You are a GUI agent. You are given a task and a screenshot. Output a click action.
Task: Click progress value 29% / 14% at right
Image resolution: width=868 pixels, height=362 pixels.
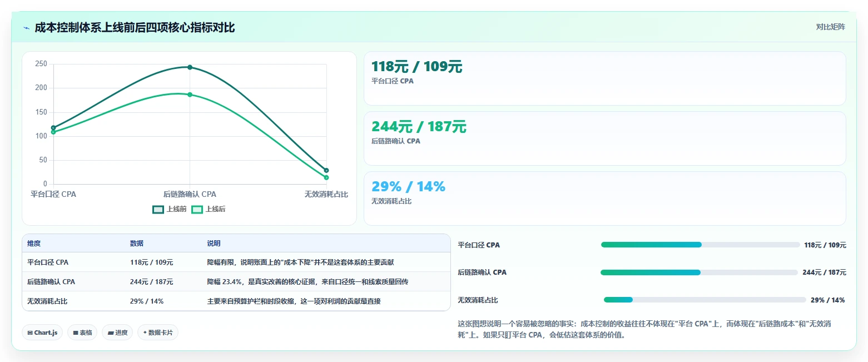coord(827,300)
